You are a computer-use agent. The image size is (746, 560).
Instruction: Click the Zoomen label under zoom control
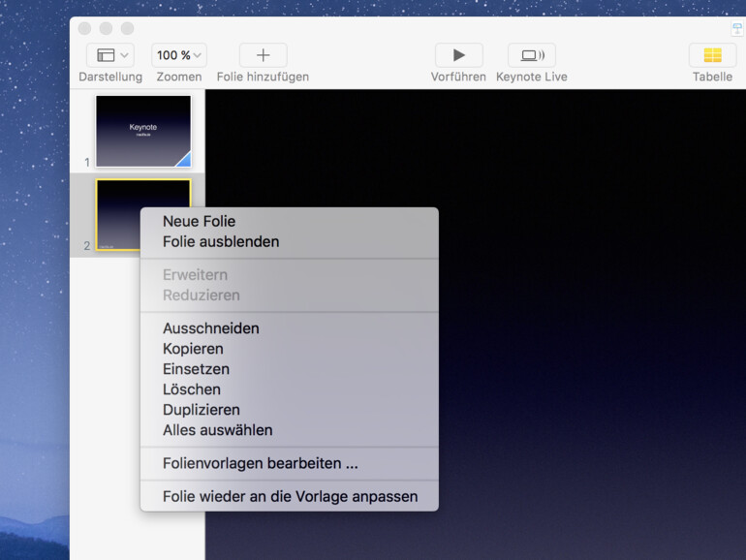click(179, 78)
